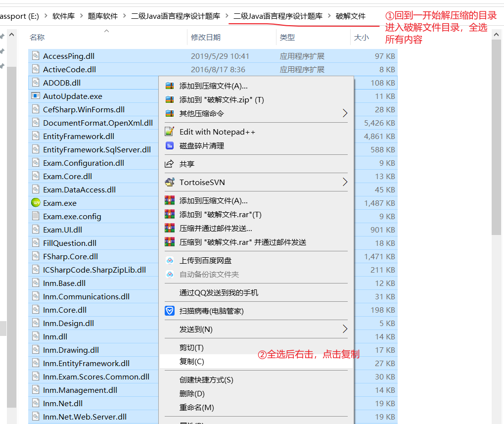This screenshot has height=424, width=504.
Task: Select FillQuestion.dll file name
Action: point(70,243)
